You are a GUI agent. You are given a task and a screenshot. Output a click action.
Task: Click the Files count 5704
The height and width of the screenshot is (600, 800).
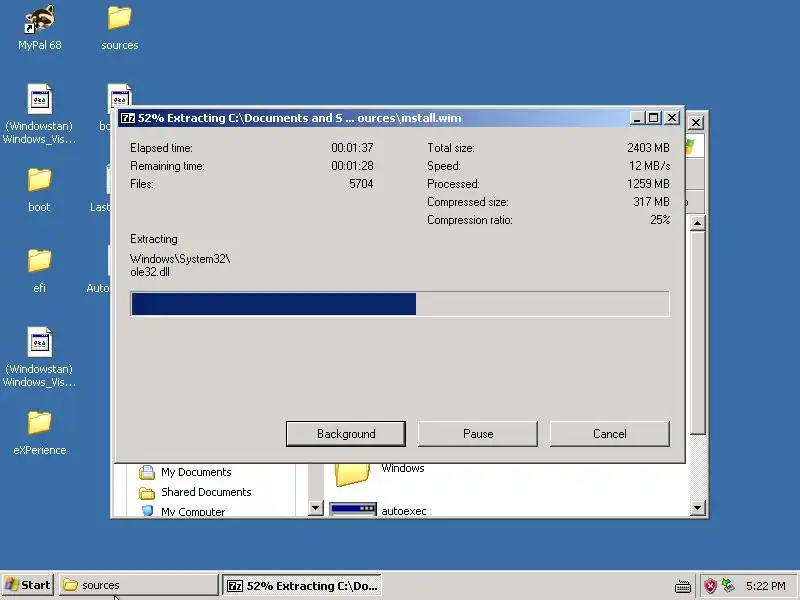pos(361,184)
